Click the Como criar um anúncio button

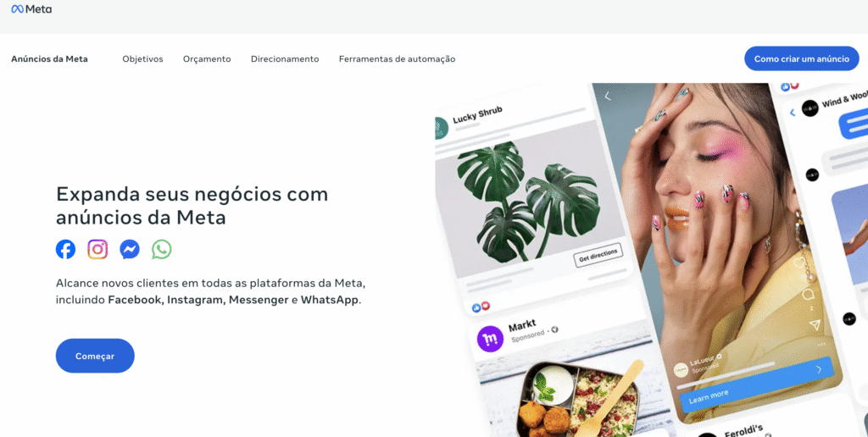click(x=802, y=58)
